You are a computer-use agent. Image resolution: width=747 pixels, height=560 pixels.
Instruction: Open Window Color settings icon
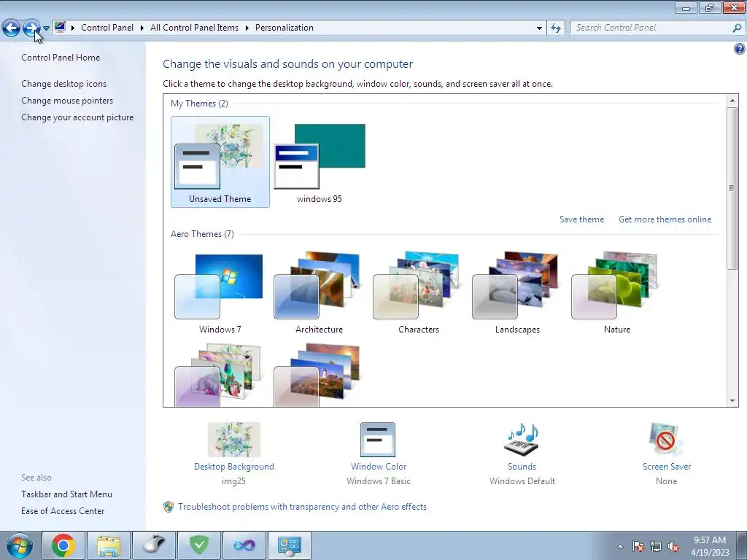click(378, 440)
